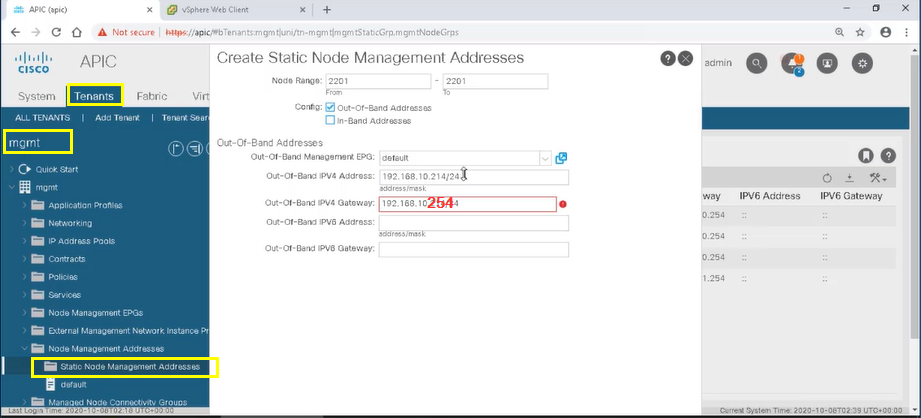Go to browser home page
921x418 pixels.
click(77, 32)
